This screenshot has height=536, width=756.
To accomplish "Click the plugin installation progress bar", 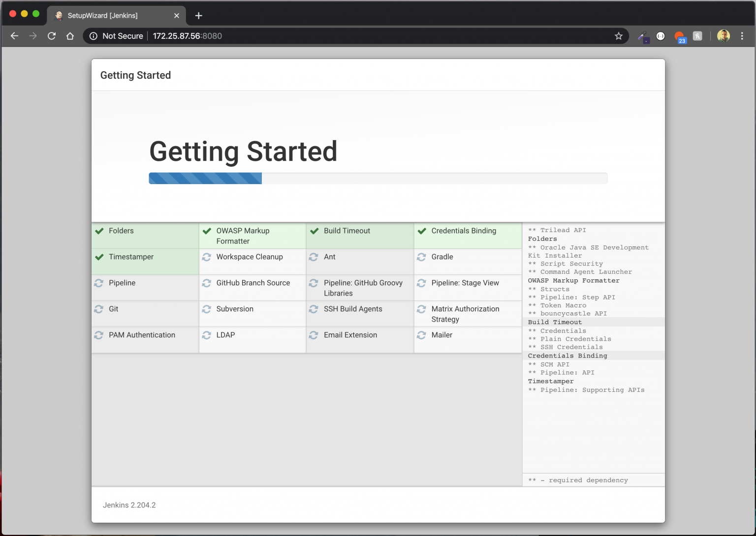I will pos(378,178).
